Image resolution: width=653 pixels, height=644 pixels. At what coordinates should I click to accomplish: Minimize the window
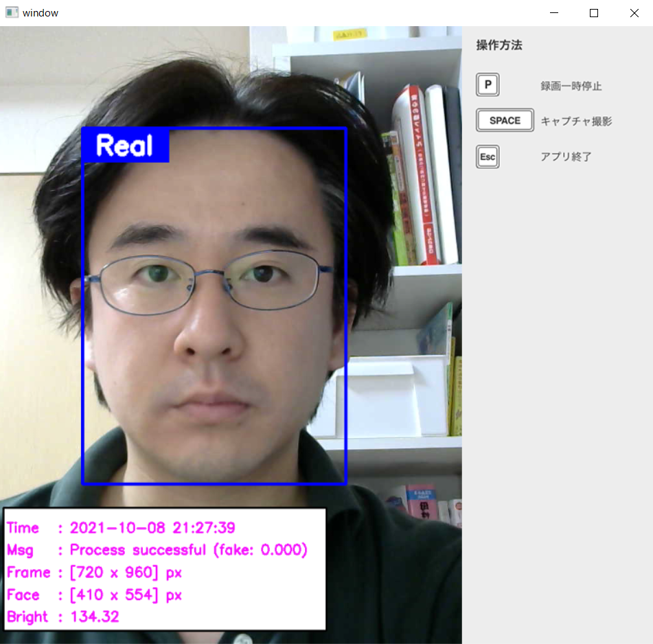(554, 13)
